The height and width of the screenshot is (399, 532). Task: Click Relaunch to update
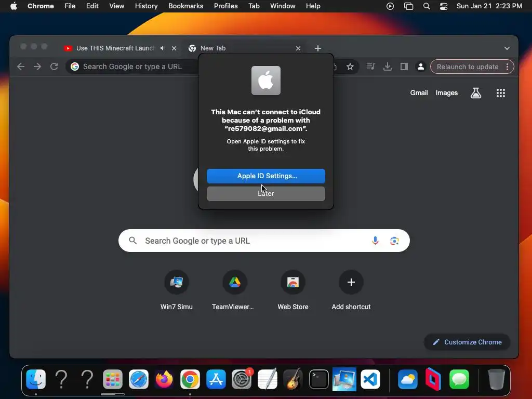(x=468, y=66)
